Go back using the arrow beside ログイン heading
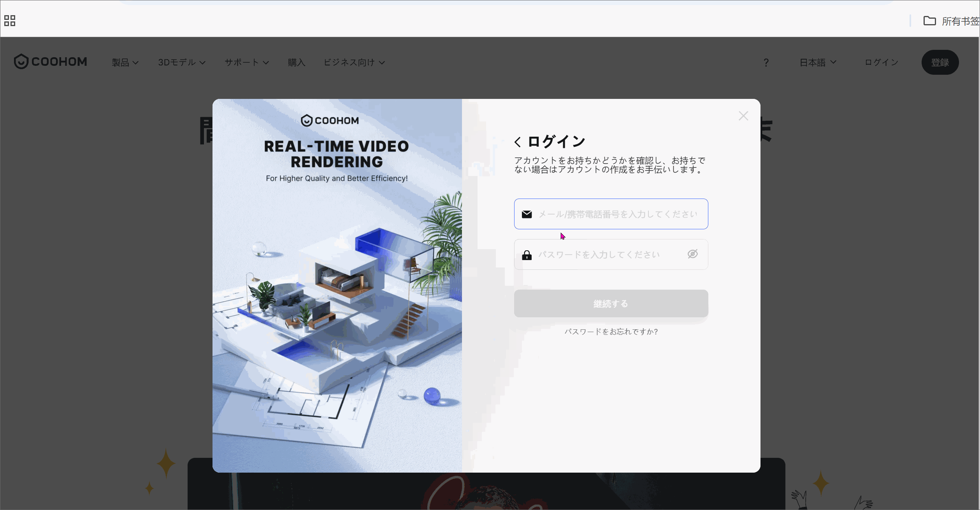 (518, 142)
